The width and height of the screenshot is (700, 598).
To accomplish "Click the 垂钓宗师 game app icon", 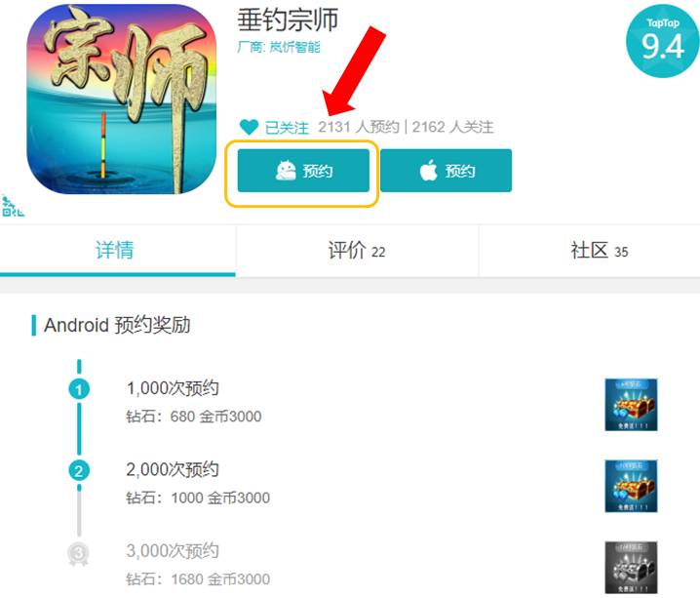I will click(x=122, y=100).
